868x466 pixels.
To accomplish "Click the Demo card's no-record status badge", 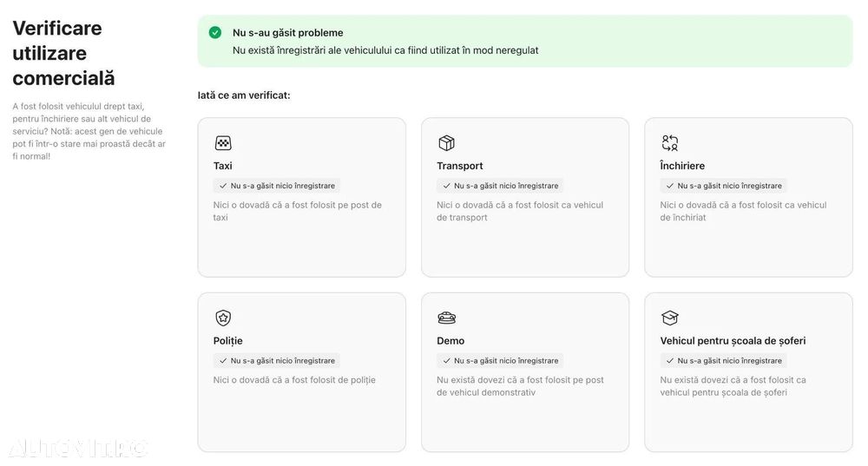I will 500,361.
